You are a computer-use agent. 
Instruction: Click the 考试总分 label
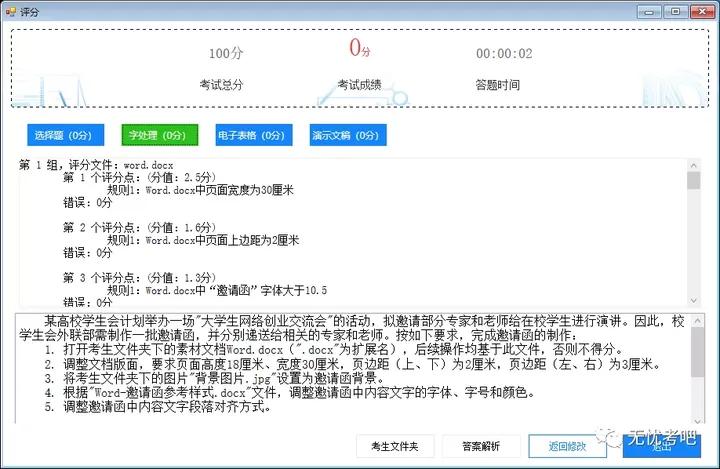[221, 85]
